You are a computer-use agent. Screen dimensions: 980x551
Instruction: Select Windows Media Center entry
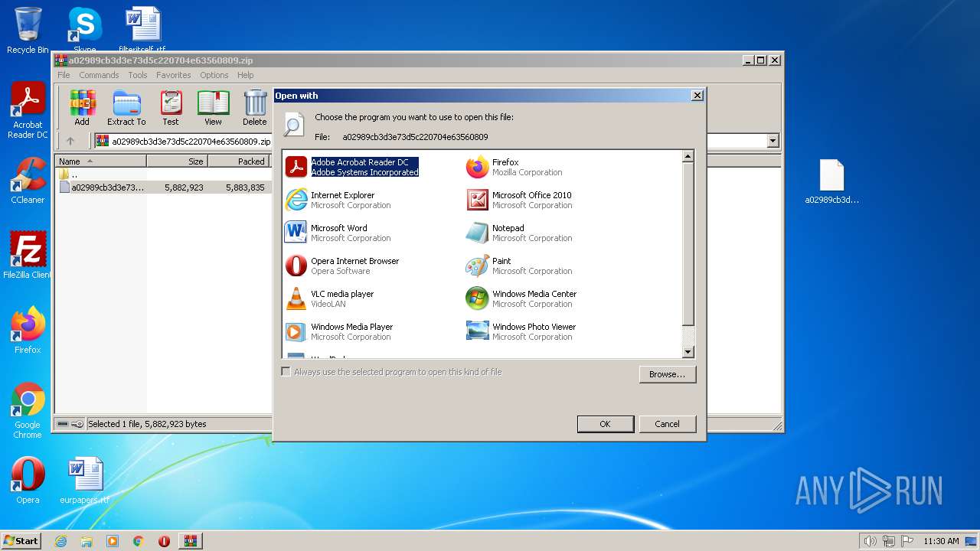pos(521,298)
